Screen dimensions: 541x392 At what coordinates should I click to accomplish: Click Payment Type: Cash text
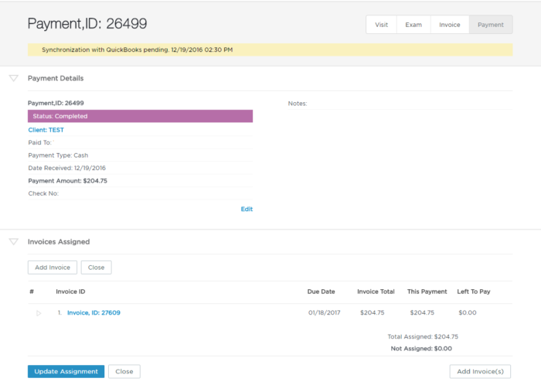click(x=58, y=155)
